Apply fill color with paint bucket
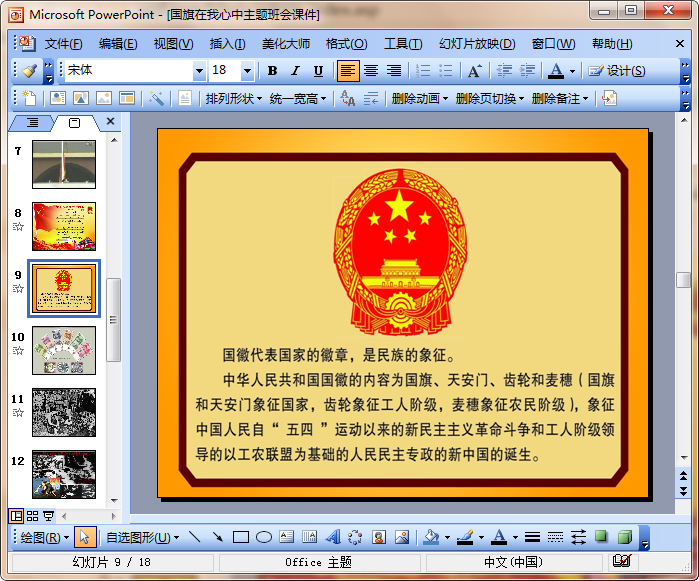The width and height of the screenshot is (699, 581). click(431, 537)
